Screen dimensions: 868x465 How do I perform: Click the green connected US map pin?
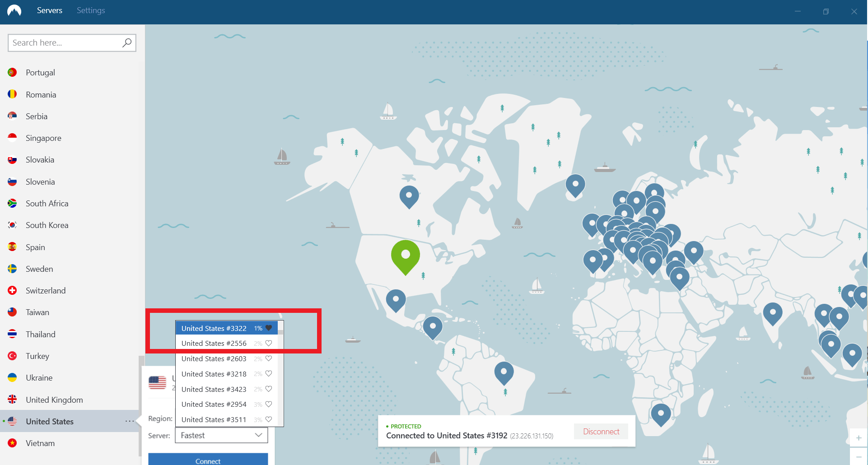(406, 257)
